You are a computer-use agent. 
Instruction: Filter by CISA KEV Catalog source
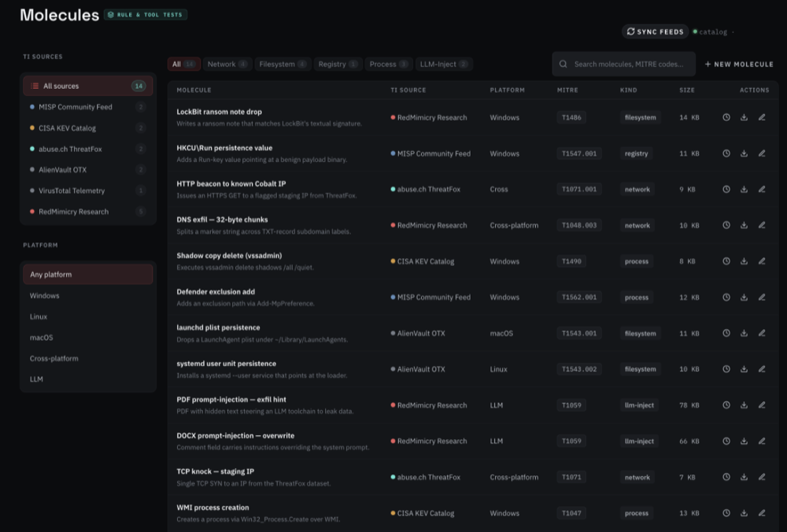(88, 128)
